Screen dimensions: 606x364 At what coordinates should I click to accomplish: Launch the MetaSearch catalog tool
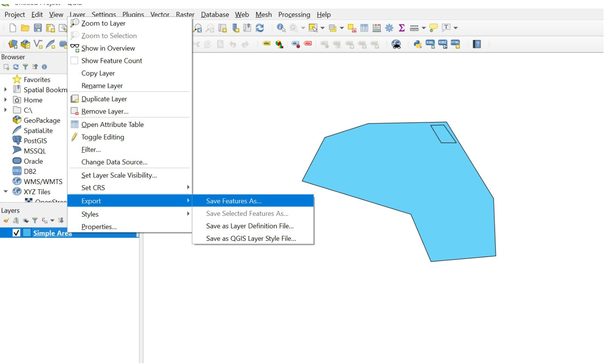click(397, 44)
